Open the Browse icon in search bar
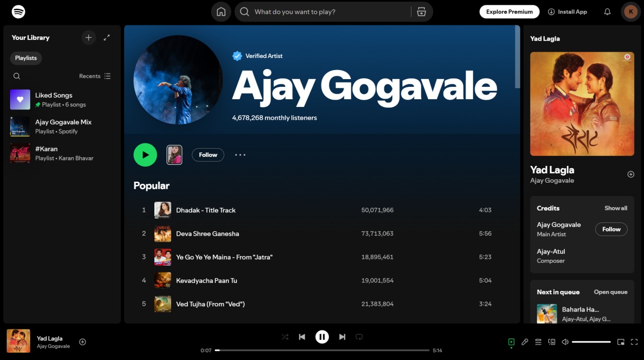Screen dimensions: 644x360 [421, 12]
